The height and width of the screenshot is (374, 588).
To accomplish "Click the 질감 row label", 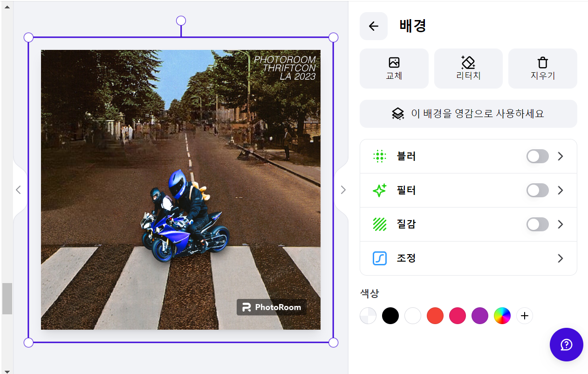I will (406, 224).
